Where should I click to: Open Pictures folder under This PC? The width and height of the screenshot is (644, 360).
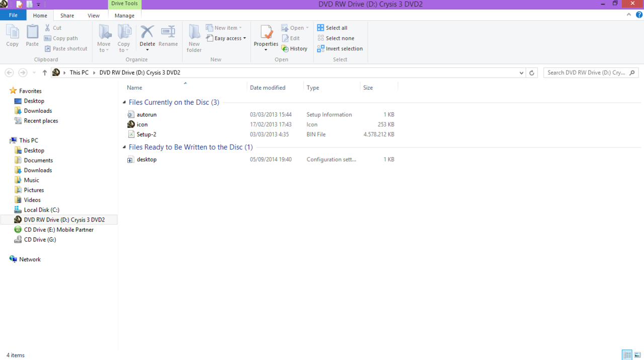coord(34,190)
